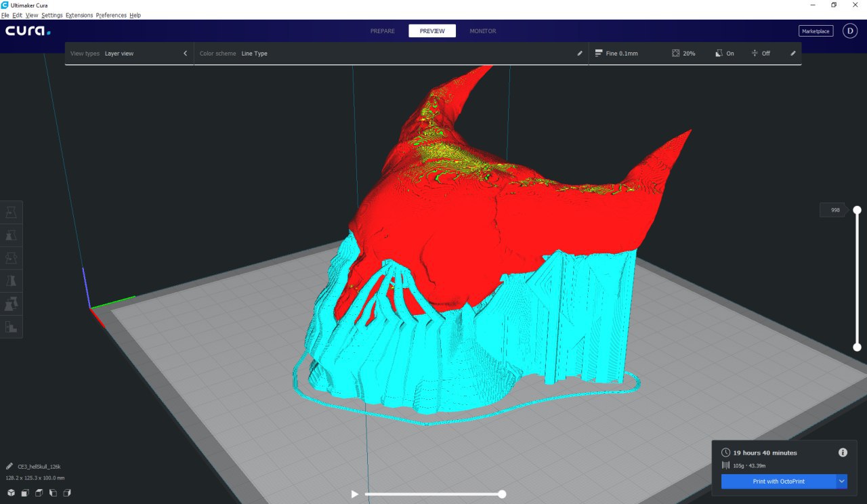Expand the Print with OctoPrint options arrow
867x504 pixels.
(x=842, y=481)
